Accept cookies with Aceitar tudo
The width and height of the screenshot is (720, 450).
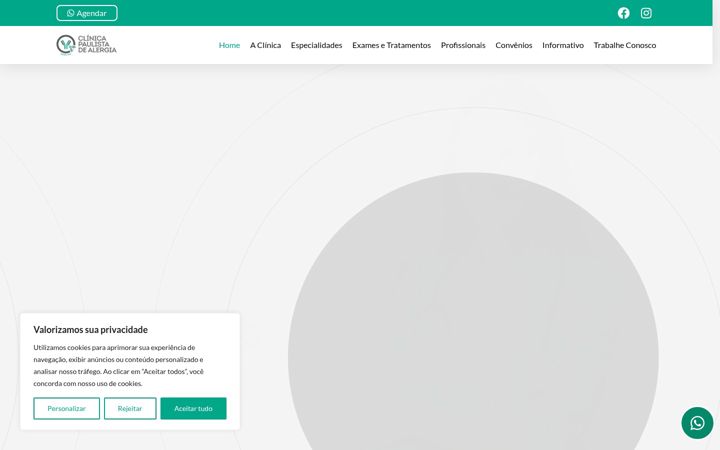193,408
